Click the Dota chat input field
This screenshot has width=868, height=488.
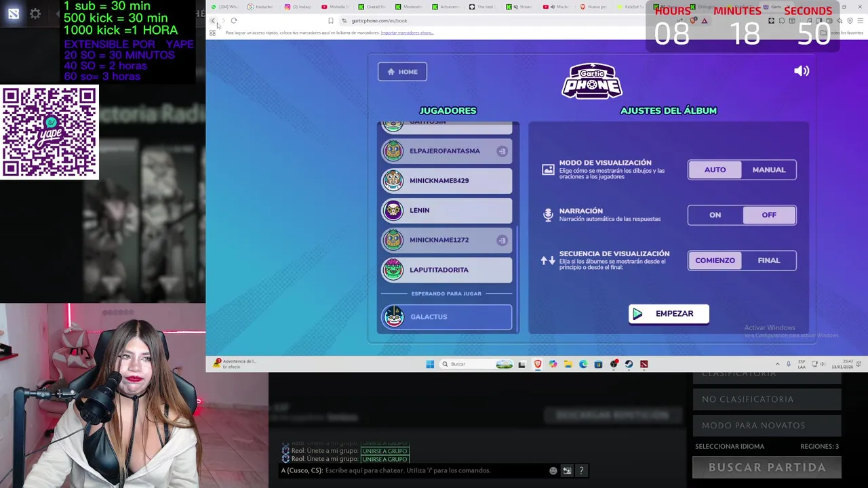[x=434, y=470]
